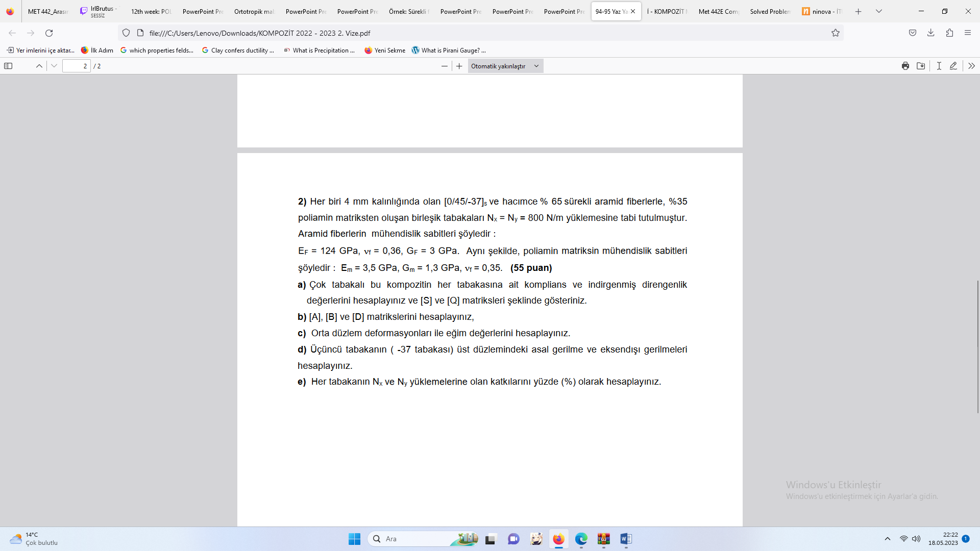Switch to the Solved Problems tab
The width and height of the screenshot is (980, 551).
point(770,11)
